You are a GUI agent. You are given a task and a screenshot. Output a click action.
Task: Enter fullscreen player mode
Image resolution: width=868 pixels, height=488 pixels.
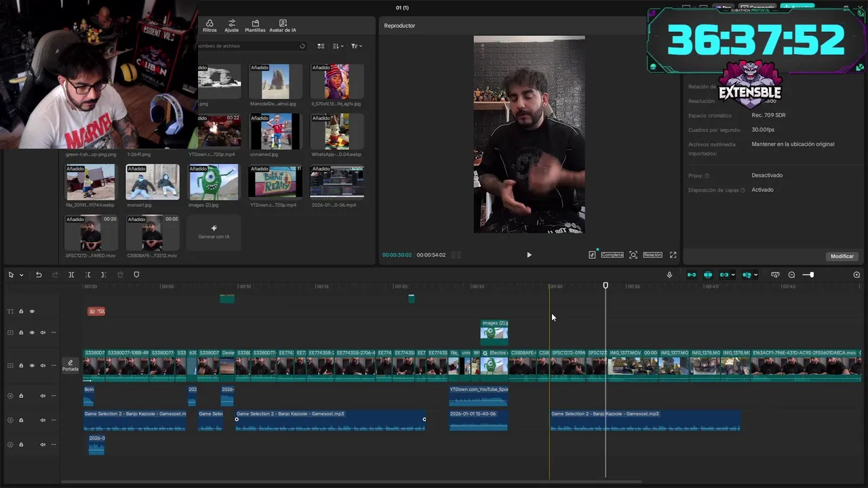pyautogui.click(x=673, y=255)
